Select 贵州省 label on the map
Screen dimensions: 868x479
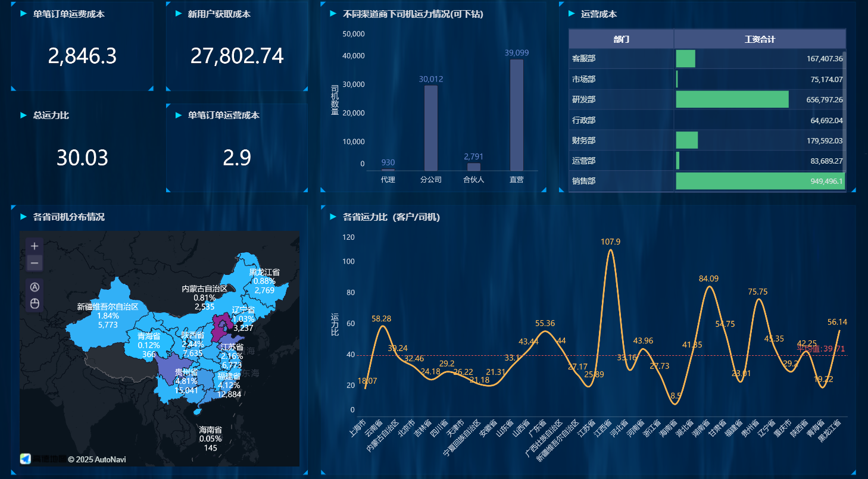click(186, 372)
